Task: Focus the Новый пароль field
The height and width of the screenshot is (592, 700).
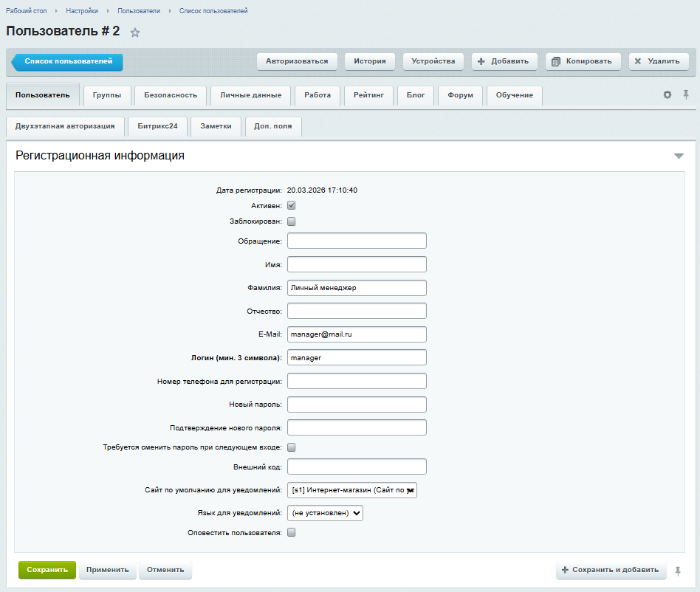Action: (x=357, y=405)
